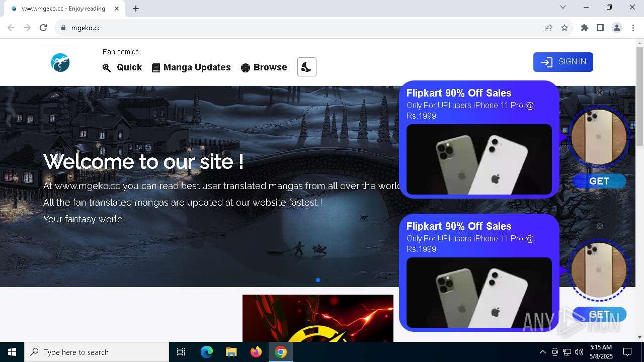644x362 pixels.
Task: Click the share page icon in address bar
Action: (548, 28)
